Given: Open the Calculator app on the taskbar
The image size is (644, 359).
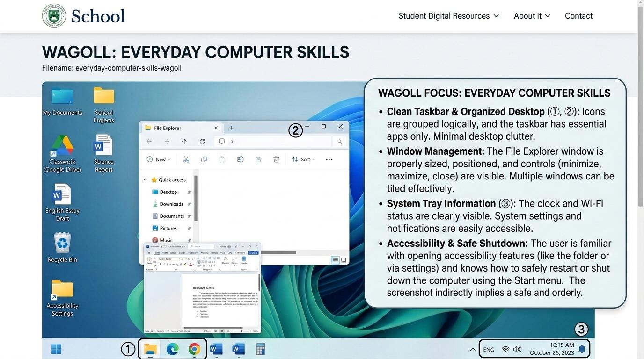Looking at the screenshot, I should [260, 349].
